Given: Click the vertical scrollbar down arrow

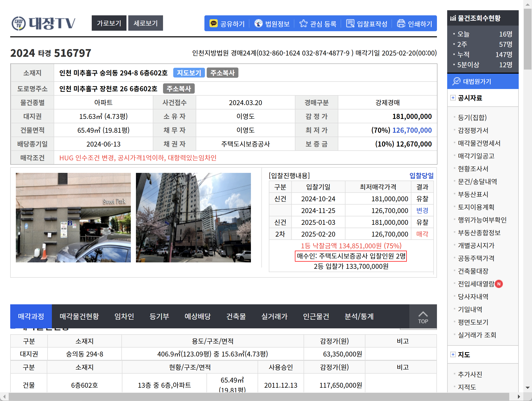Looking at the screenshot, I should [x=527, y=388].
